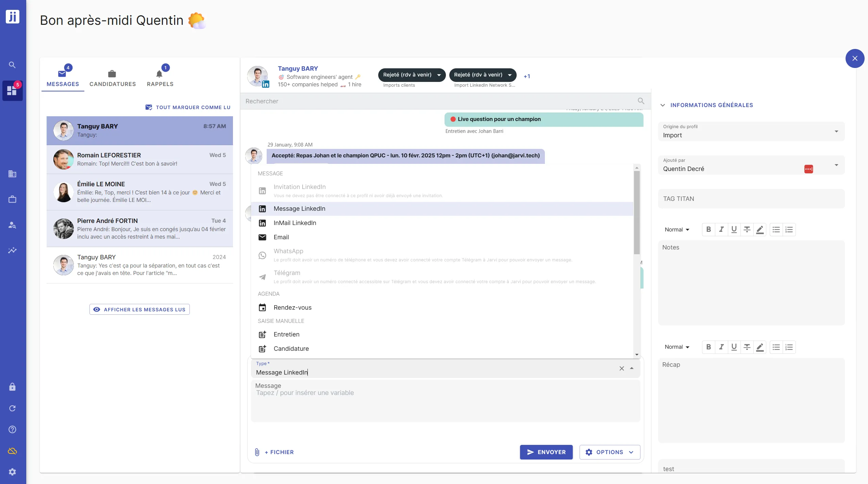The image size is (868, 484).
Task: Toggle bold formatting in the Notes editor
Action: [708, 229]
